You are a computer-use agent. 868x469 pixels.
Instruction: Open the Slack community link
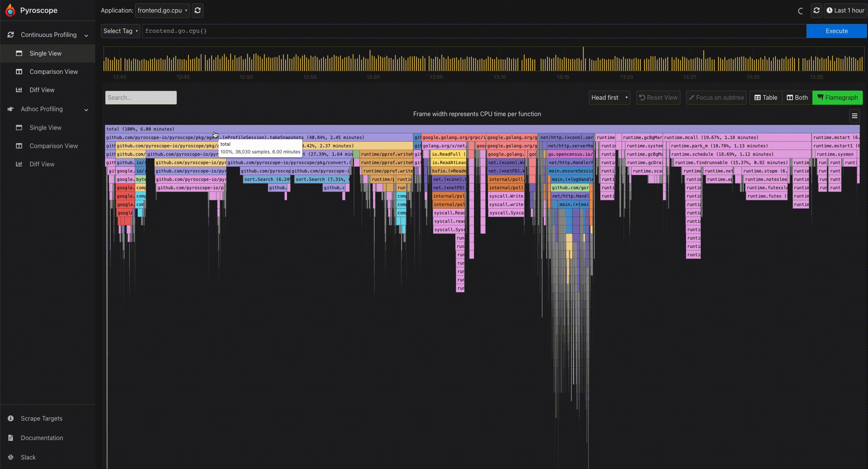[x=28, y=457]
